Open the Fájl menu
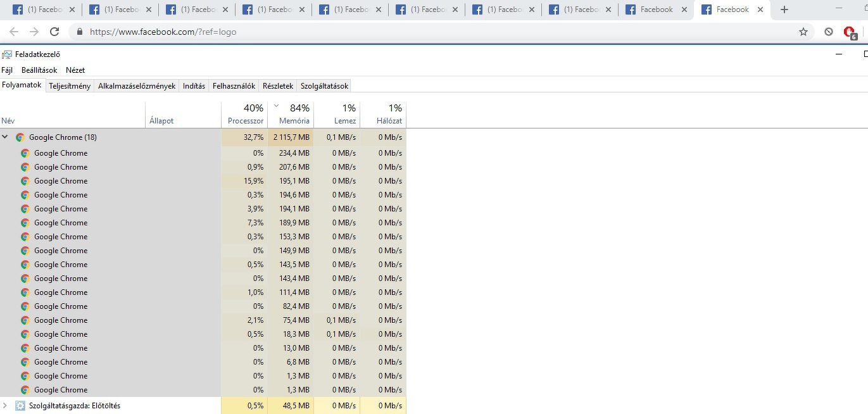 (x=7, y=70)
